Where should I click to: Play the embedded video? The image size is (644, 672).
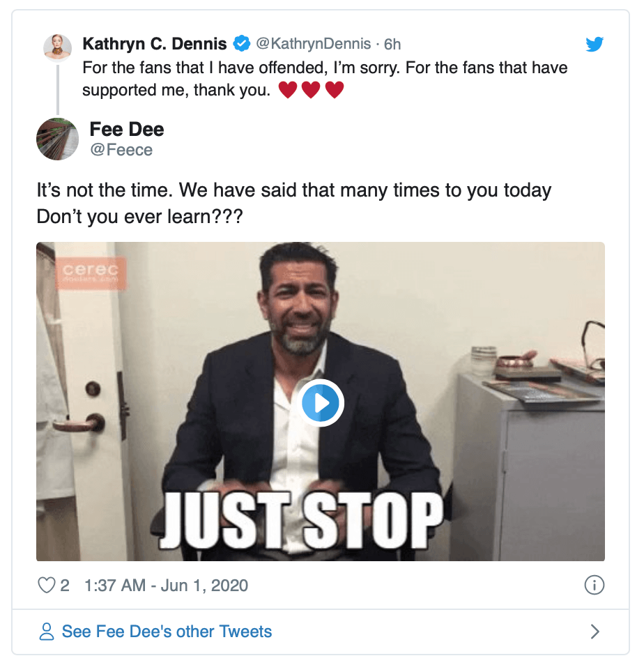pos(321,402)
